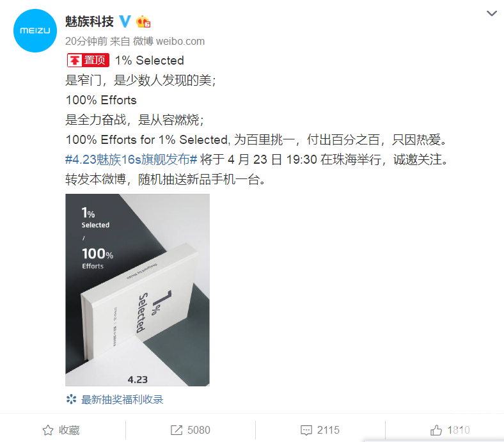Screen dimensions: 504x442
Task: Click the 20分钟前 post timestamp
Action: (x=86, y=41)
